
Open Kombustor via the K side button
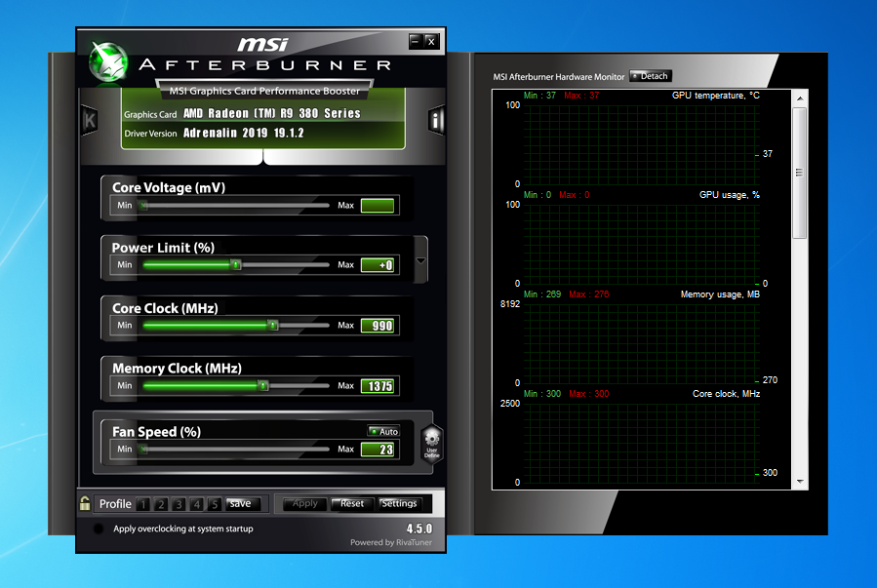pyautogui.click(x=90, y=120)
